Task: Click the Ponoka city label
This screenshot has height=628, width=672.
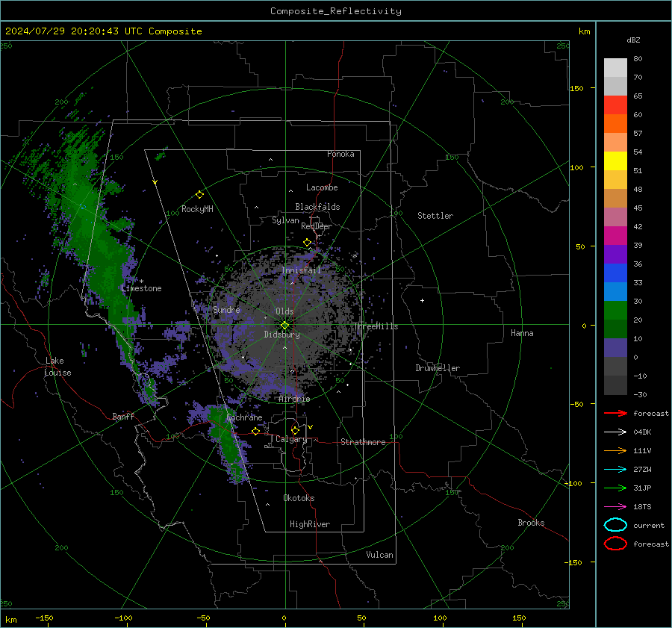Action: pos(340,154)
